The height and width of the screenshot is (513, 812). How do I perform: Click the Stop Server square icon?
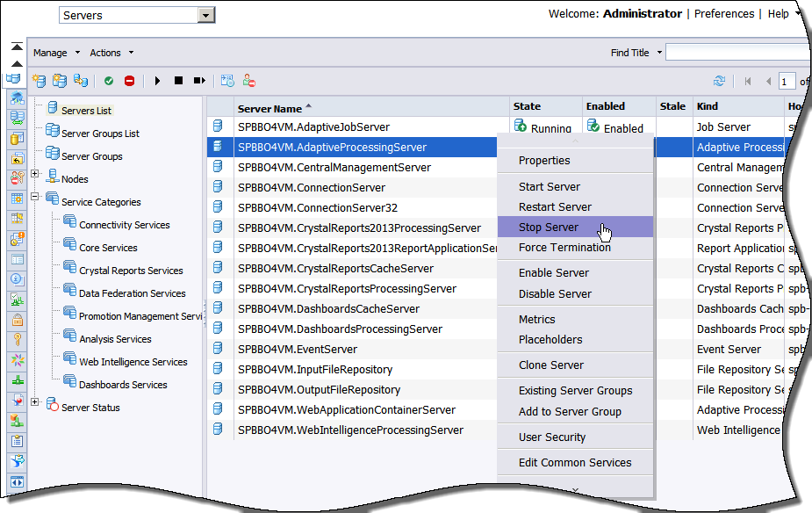(178, 80)
